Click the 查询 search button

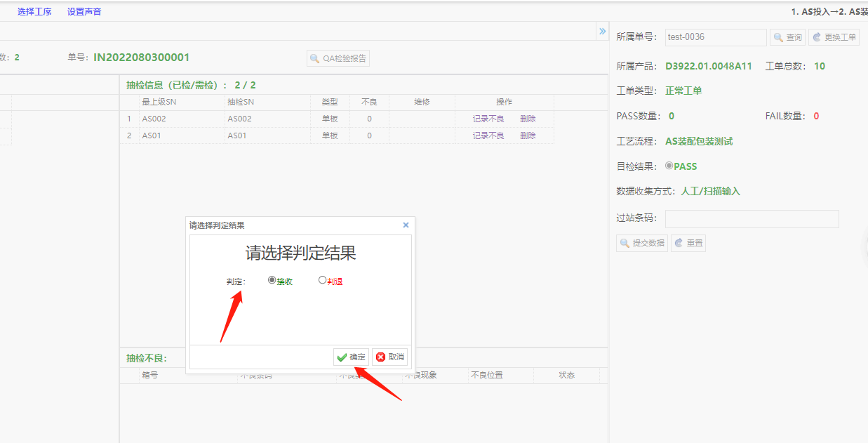(787, 37)
